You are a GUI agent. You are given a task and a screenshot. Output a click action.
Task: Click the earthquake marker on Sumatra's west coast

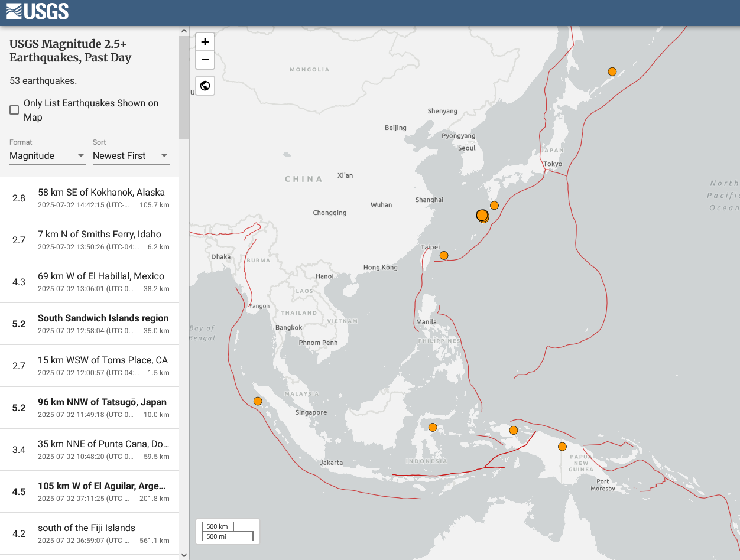258,401
